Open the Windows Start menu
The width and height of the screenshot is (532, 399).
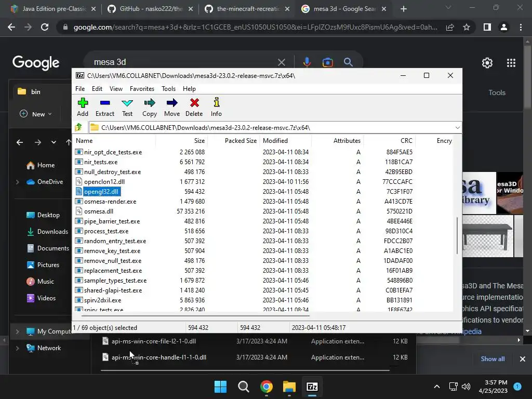[220, 387]
